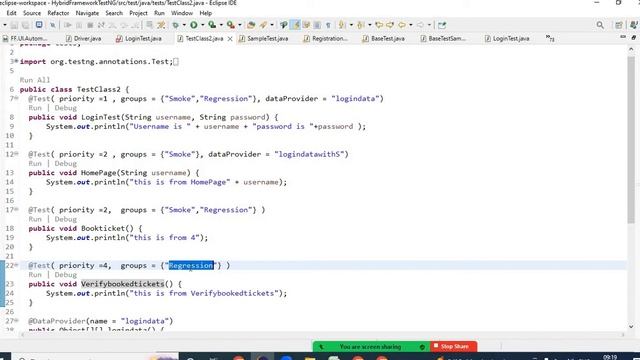Image resolution: width=640 pixels, height=360 pixels.
Task: Click the Step Over icon
Action: (124, 25)
